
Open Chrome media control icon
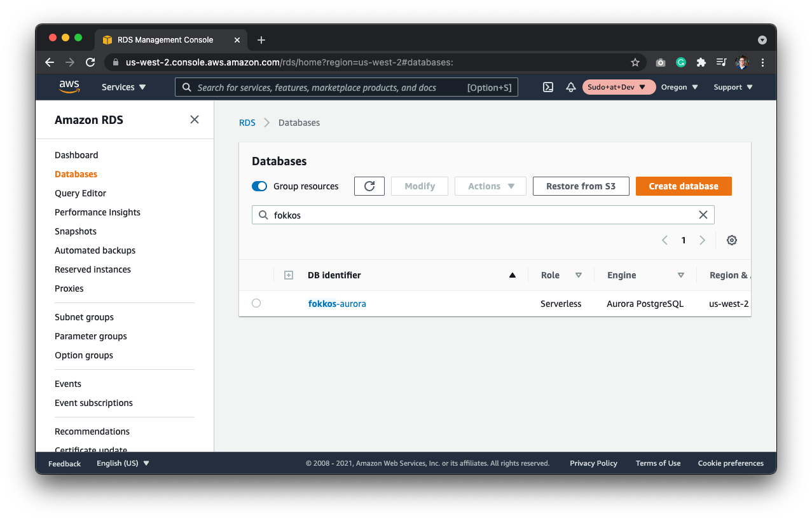click(721, 62)
